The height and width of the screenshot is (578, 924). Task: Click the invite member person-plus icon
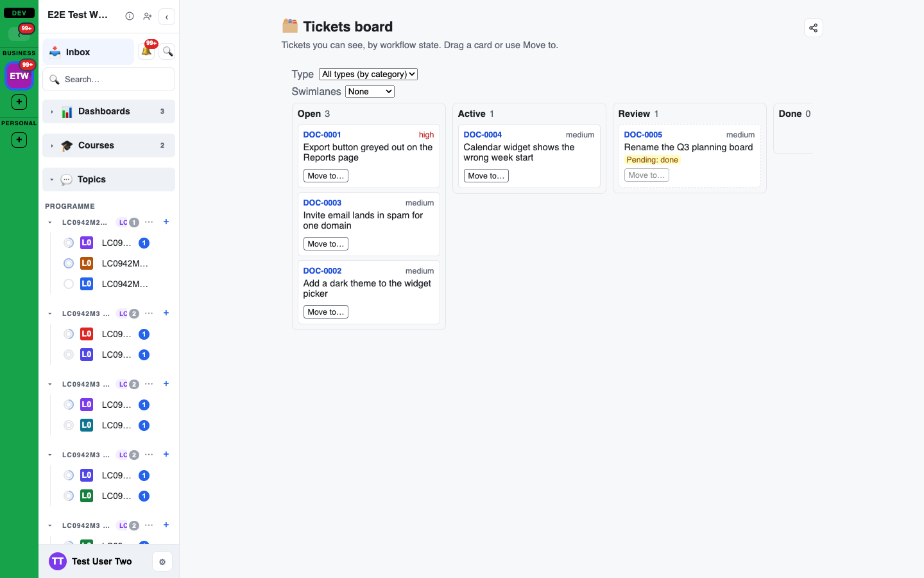[x=148, y=16]
